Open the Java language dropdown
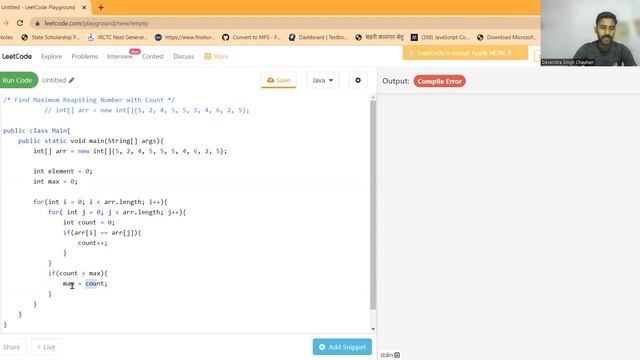Viewport: 640px width, 360px height. 322,80
